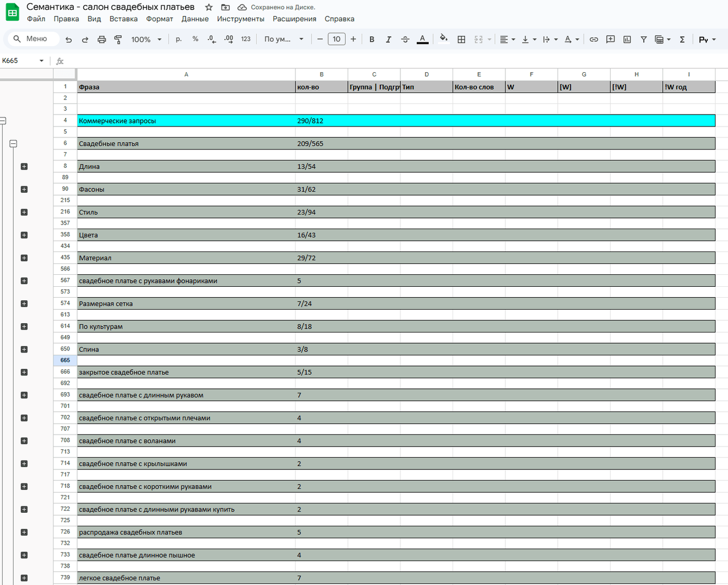
Task: Decrease decimal places icon
Action: point(212,39)
